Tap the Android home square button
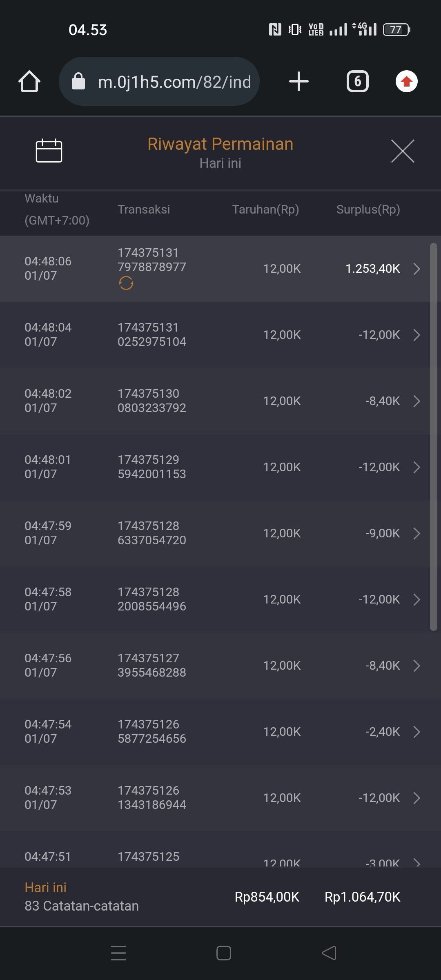441x980 pixels. coord(223,953)
